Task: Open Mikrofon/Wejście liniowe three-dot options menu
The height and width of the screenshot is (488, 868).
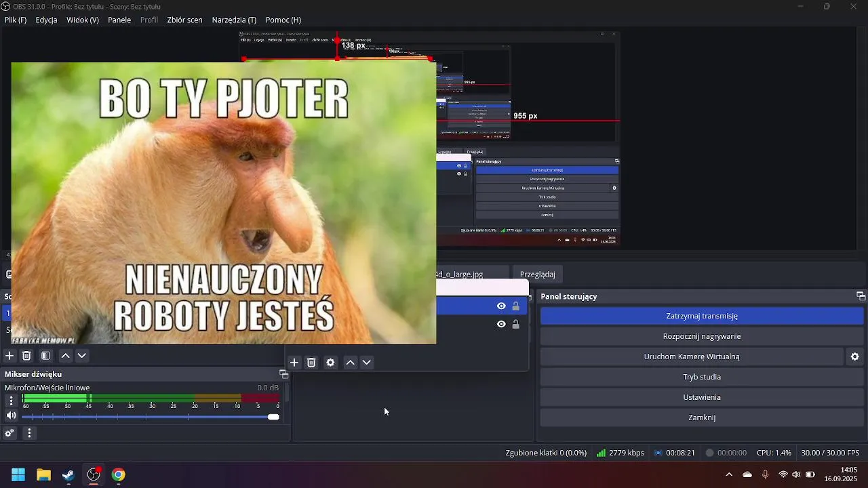Action: pyautogui.click(x=11, y=401)
